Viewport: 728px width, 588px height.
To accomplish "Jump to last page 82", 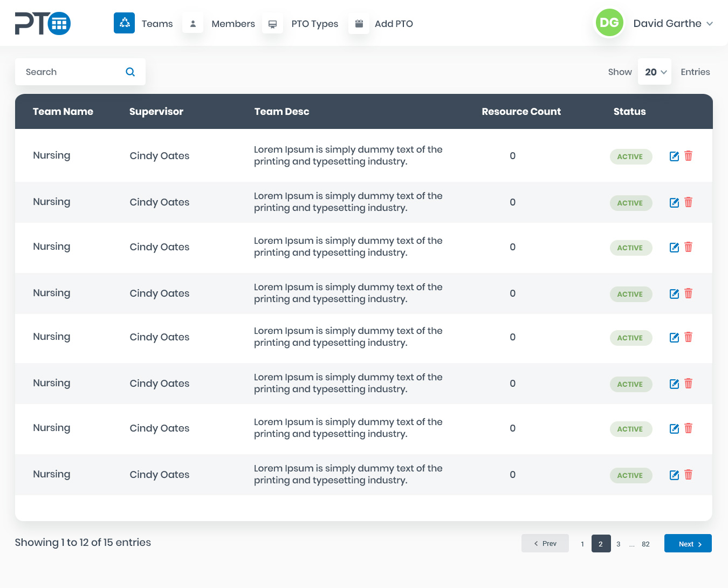I will (x=645, y=544).
